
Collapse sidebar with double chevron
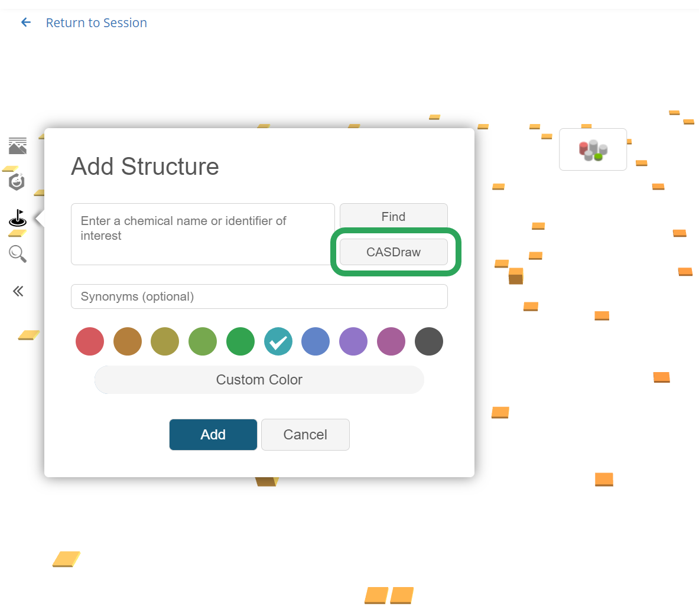pos(18,291)
